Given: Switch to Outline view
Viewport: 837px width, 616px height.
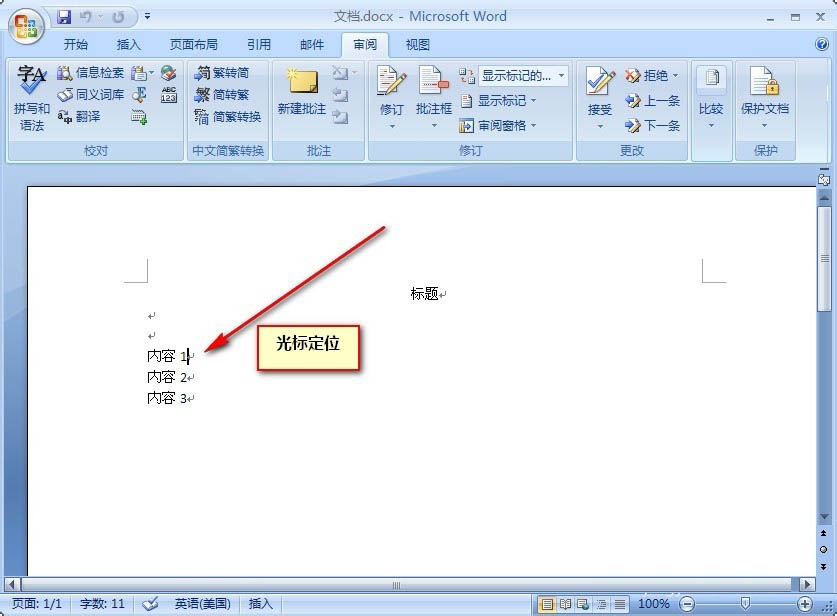Looking at the screenshot, I should coord(602,604).
